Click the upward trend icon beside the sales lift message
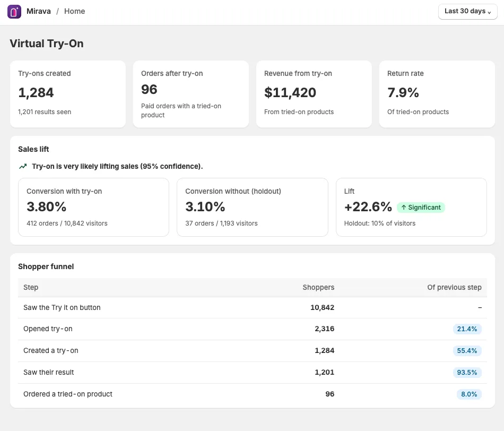Screen dimensions: 504x431 [x=23, y=166]
